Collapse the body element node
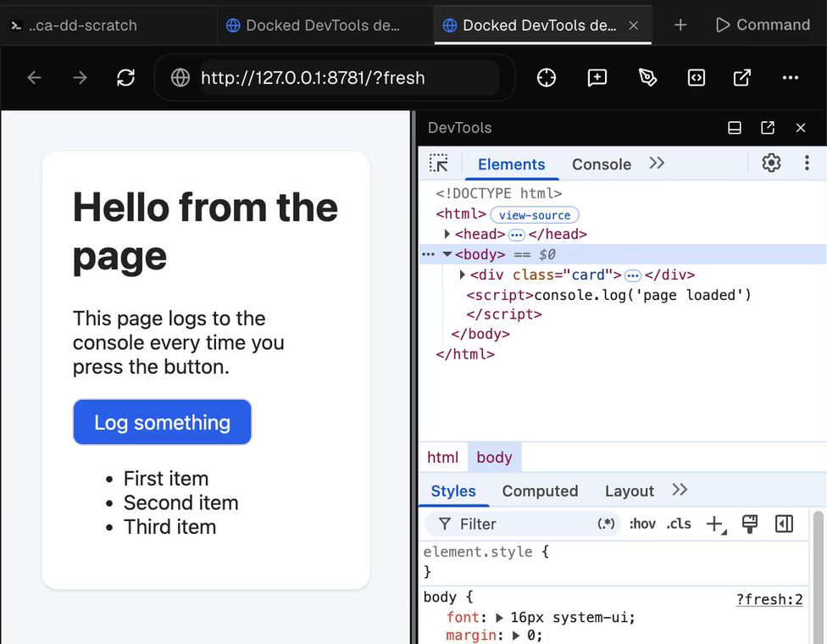This screenshot has height=644, width=827. point(447,254)
